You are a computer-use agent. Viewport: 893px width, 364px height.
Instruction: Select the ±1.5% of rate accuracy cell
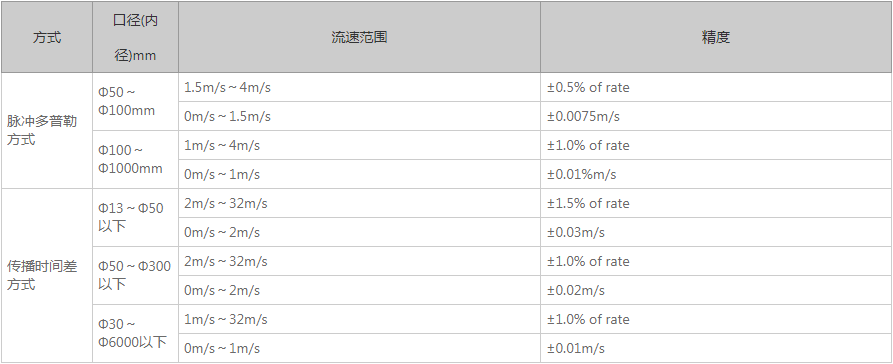(716, 203)
